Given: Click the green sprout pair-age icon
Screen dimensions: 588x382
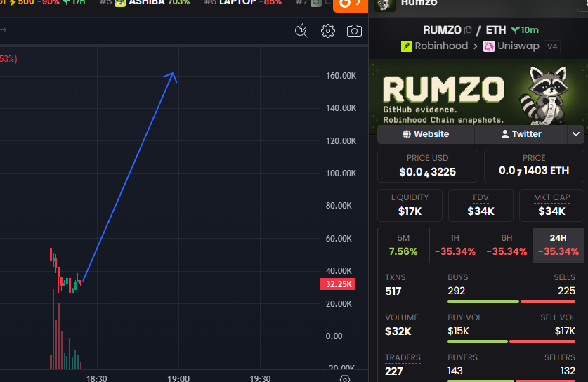Looking at the screenshot, I should point(516,30).
